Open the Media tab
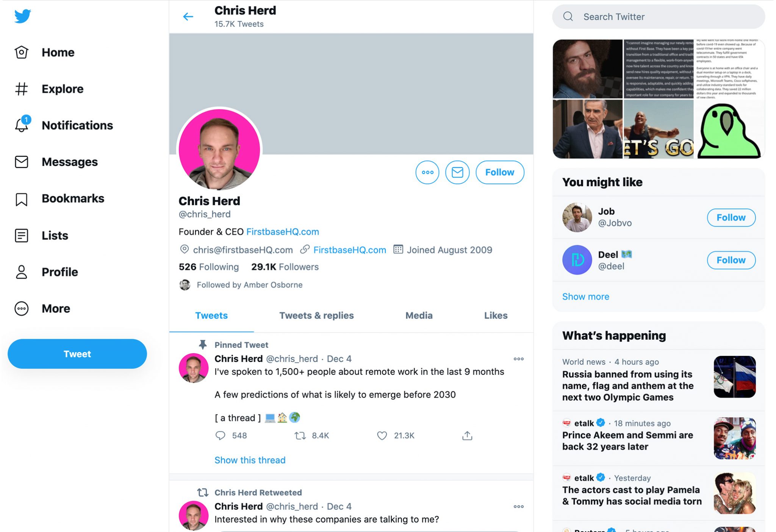 click(x=419, y=315)
